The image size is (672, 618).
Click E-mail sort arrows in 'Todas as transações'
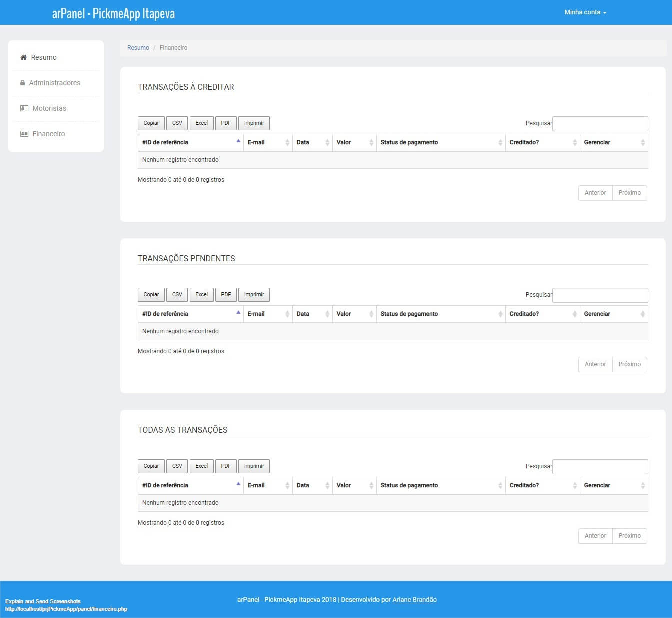click(x=287, y=486)
